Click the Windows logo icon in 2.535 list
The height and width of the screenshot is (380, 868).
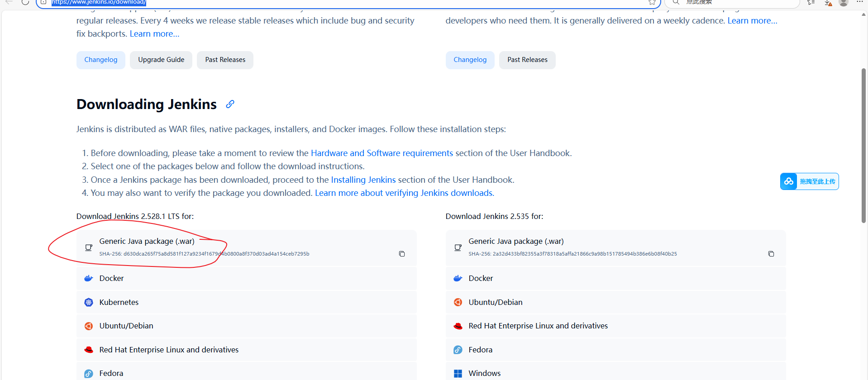pos(458,373)
